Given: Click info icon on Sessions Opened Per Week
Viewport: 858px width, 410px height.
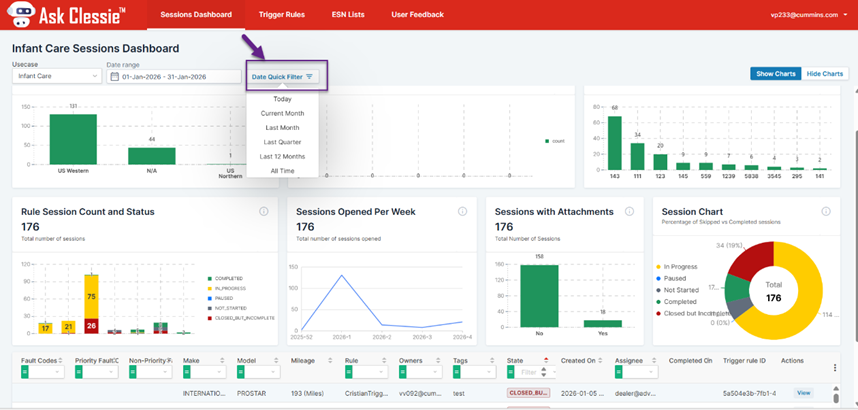Looking at the screenshot, I should pyautogui.click(x=462, y=212).
